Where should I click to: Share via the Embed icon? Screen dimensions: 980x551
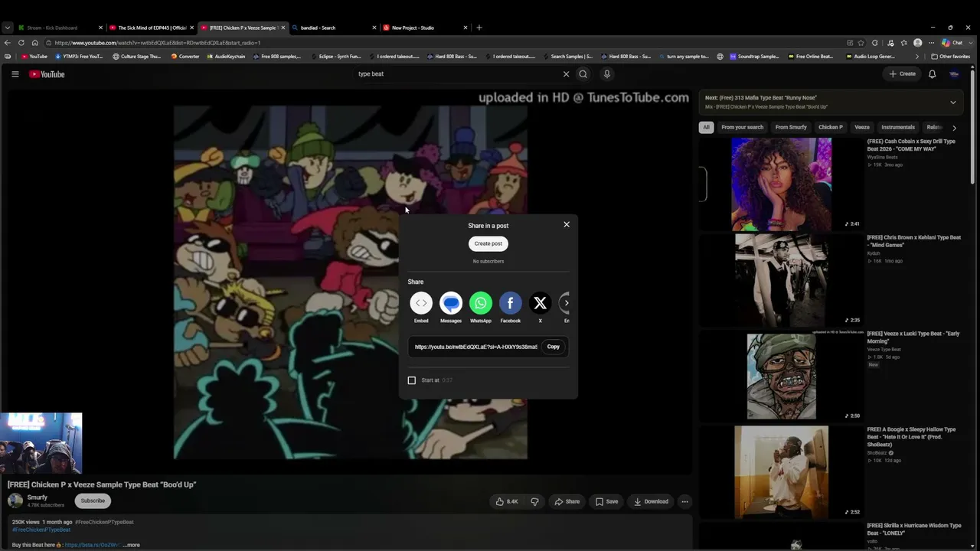[x=421, y=303]
